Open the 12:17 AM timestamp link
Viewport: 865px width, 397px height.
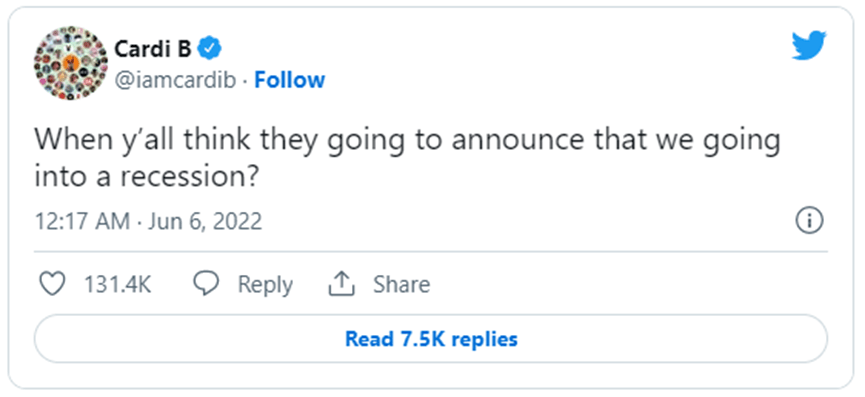pyautogui.click(x=83, y=222)
